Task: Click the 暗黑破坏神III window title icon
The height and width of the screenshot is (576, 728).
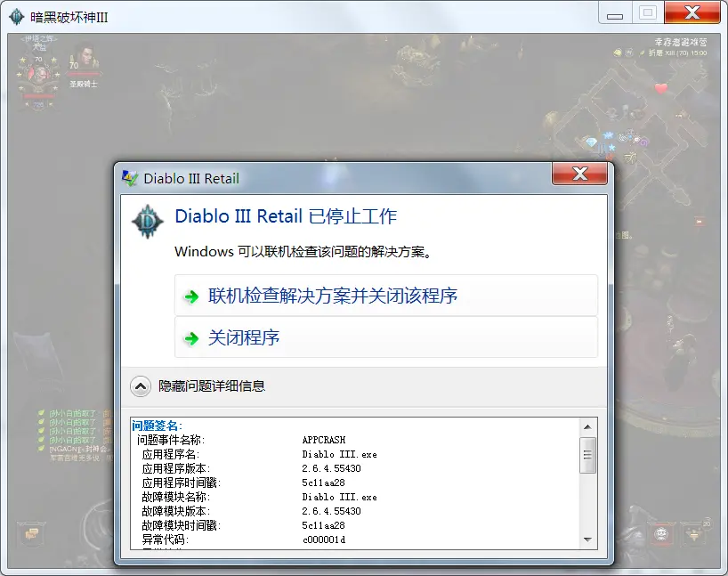Action: click(17, 17)
